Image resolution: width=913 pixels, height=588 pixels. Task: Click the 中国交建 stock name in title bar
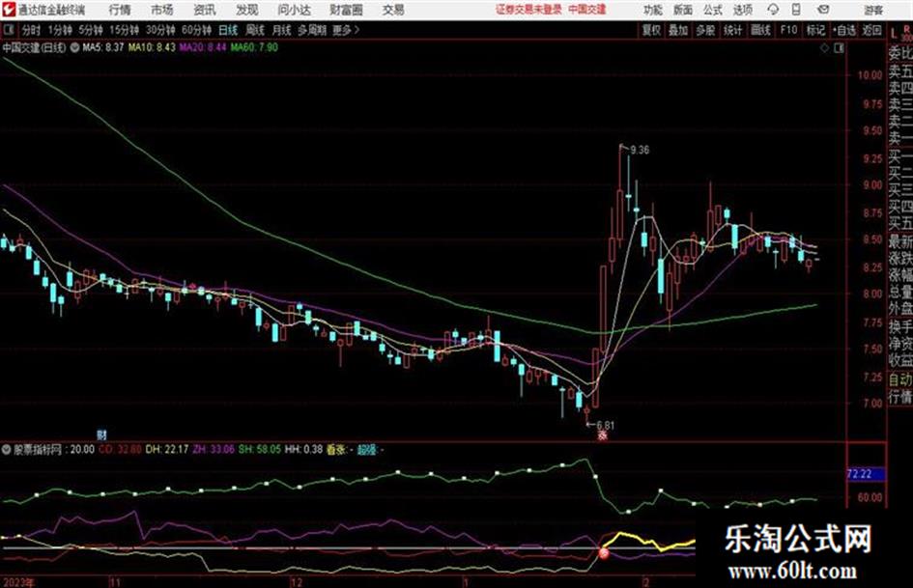[587, 10]
